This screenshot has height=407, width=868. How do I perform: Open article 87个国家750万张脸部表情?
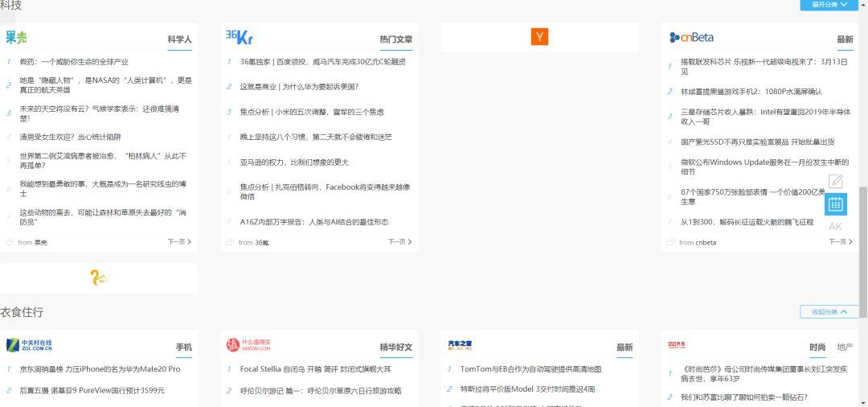click(x=753, y=196)
